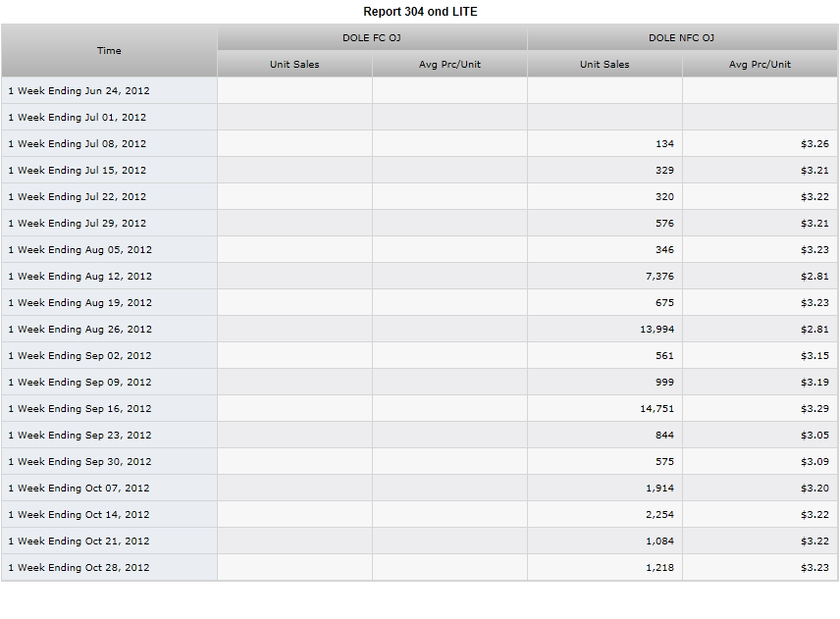The width and height of the screenshot is (840, 619).
Task: Click the Aug 26 week $2.81 price
Action: pyautogui.click(x=814, y=329)
